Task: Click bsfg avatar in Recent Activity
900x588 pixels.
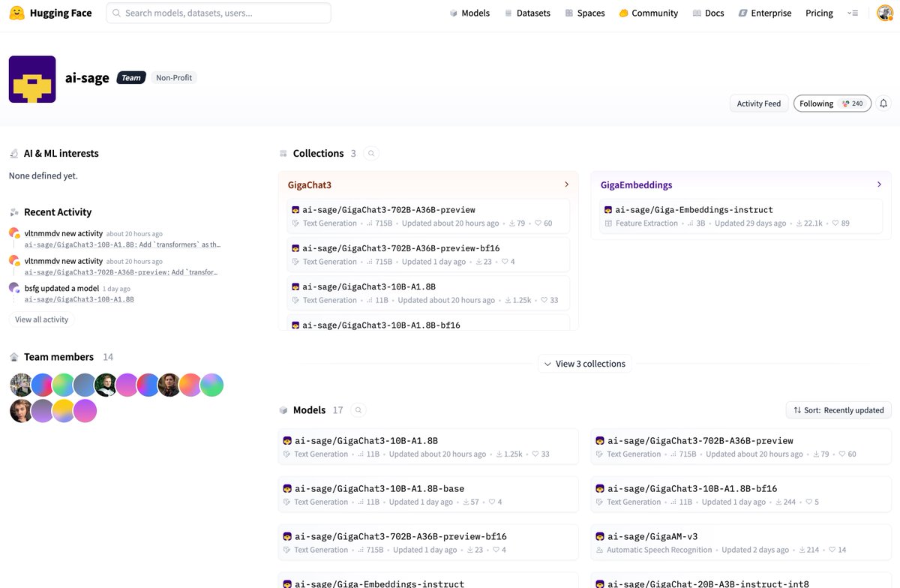Action: coord(14,288)
